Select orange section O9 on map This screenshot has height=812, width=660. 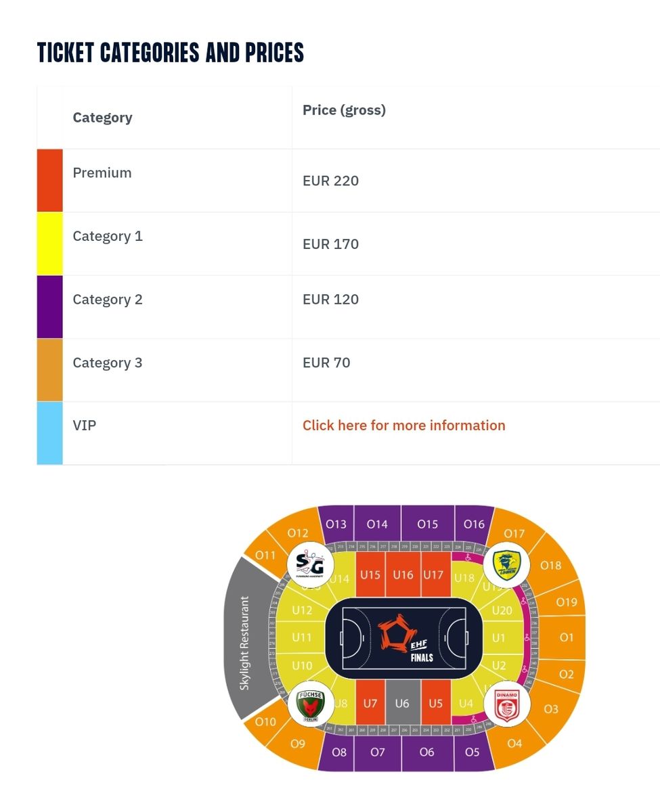298,744
